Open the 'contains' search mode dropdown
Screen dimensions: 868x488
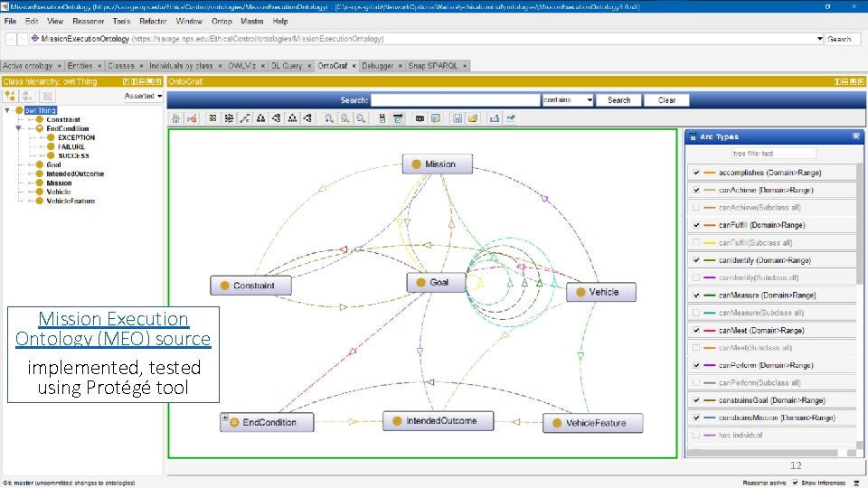tap(568, 100)
